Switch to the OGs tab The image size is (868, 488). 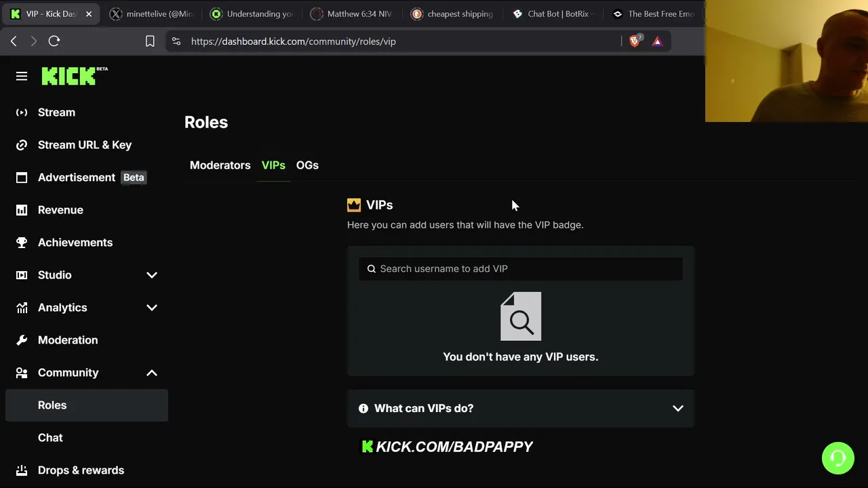(307, 165)
